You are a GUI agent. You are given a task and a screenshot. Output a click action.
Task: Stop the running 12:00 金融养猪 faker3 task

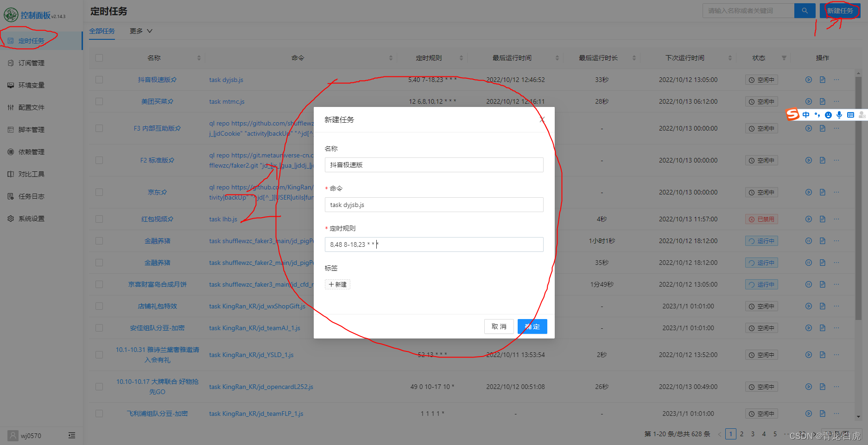[x=809, y=241]
